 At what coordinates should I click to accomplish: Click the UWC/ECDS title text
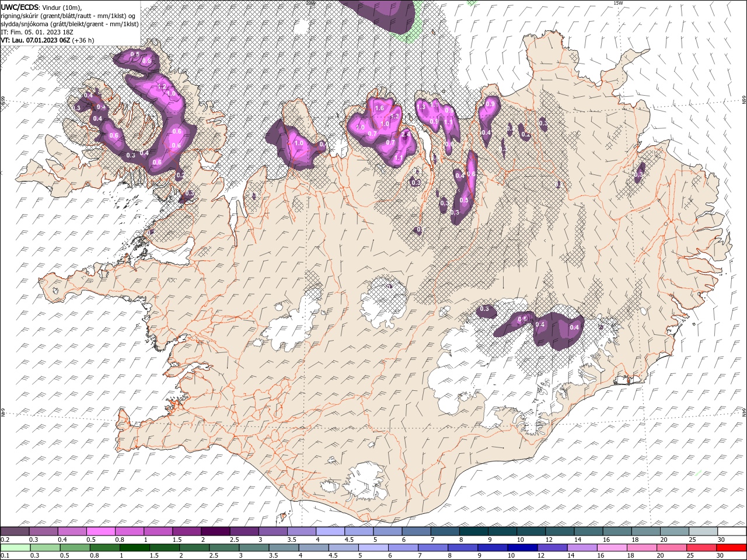[19, 7]
